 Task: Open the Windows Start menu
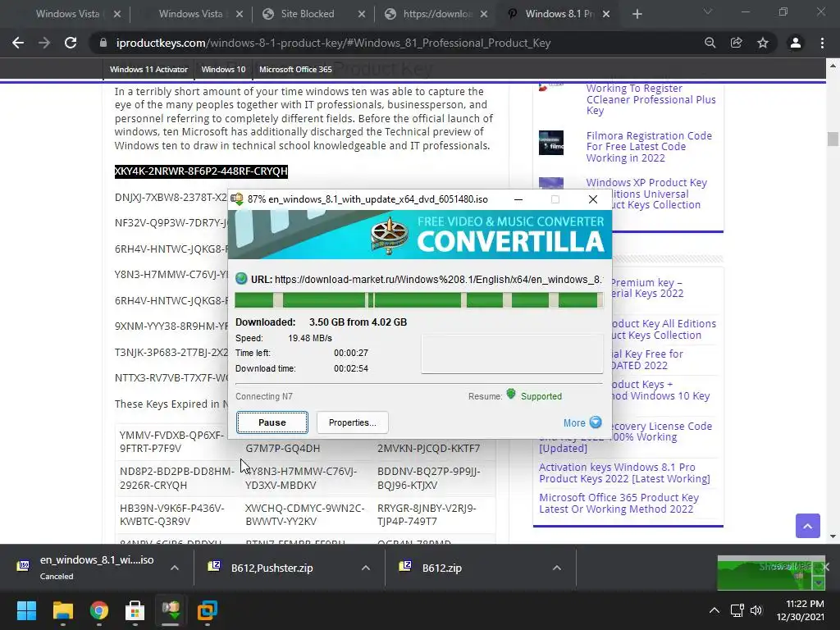click(x=26, y=610)
